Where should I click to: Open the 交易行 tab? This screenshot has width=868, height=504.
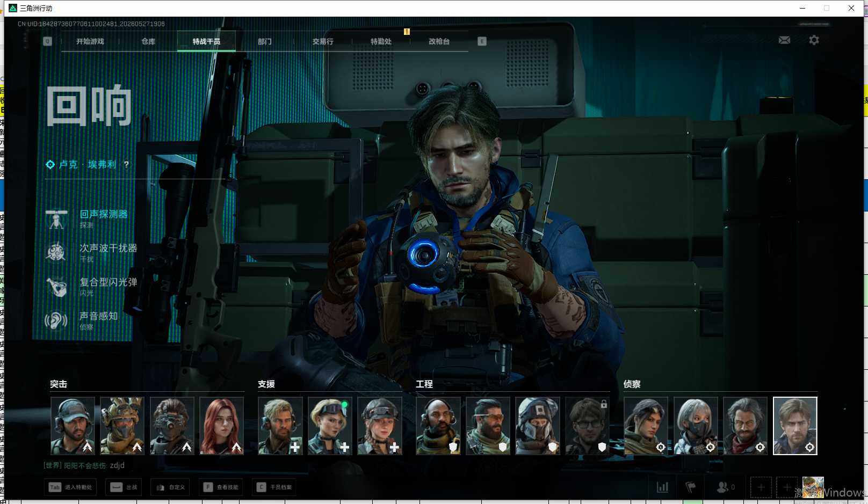323,41
